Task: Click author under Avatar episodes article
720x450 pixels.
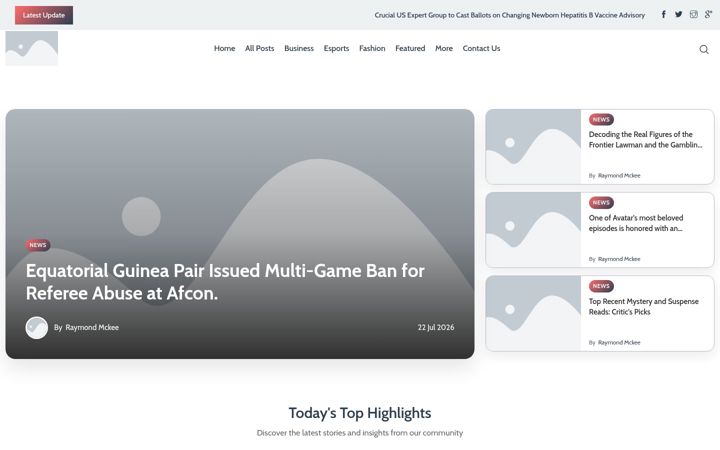Action: (619, 259)
